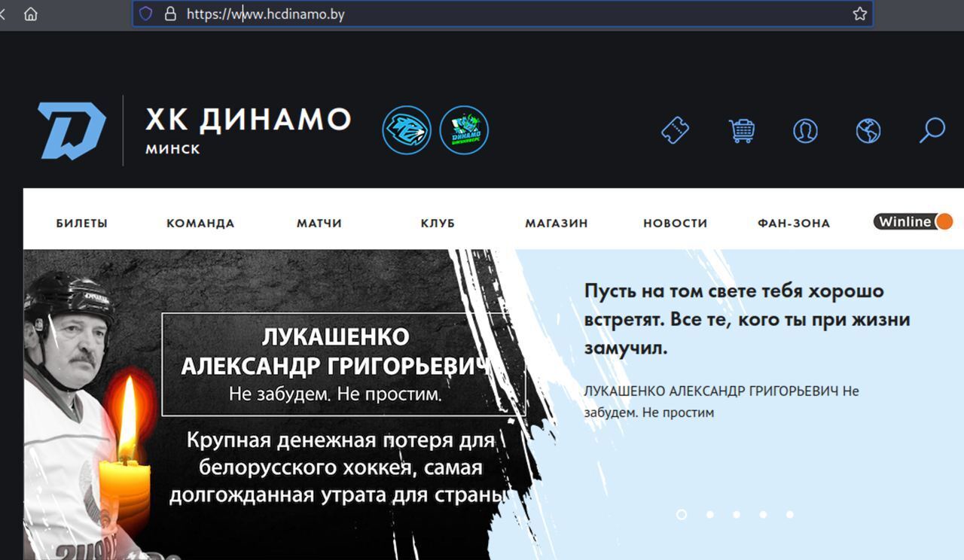Click the Winline sponsor button
The image size is (964, 560).
tap(913, 221)
